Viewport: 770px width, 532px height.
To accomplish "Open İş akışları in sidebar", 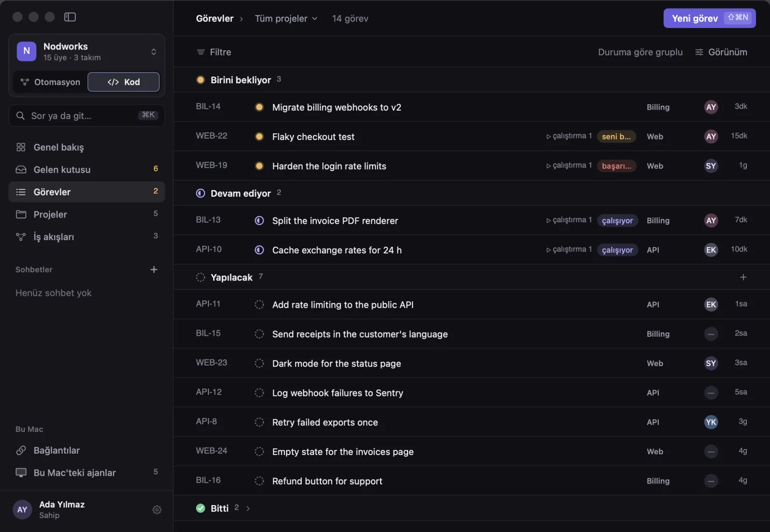I will coord(87,237).
